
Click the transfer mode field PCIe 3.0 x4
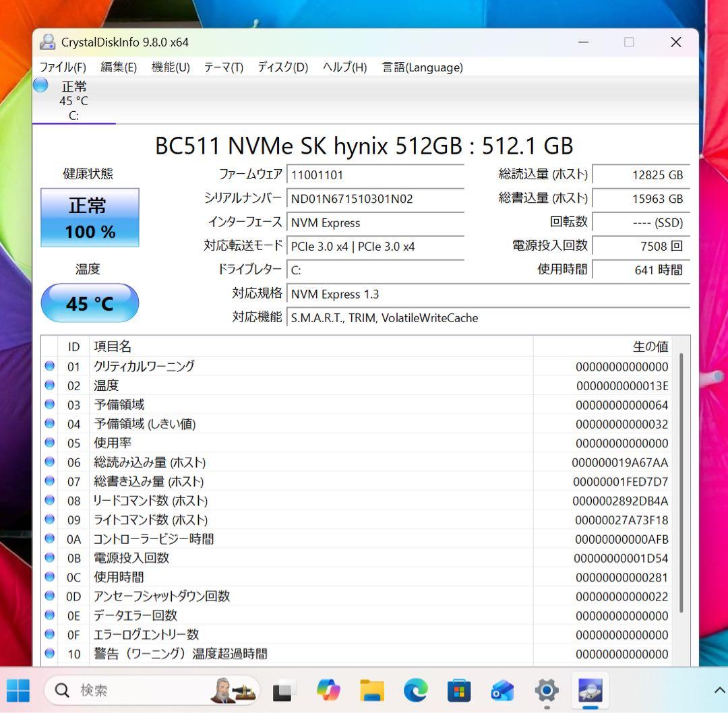click(x=375, y=247)
